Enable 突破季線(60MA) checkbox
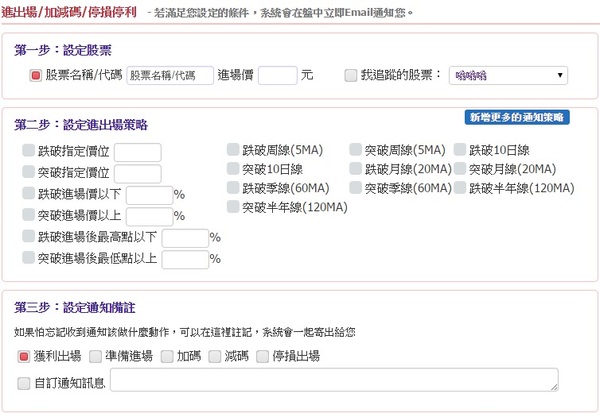The width and height of the screenshot is (600, 413). 355,188
